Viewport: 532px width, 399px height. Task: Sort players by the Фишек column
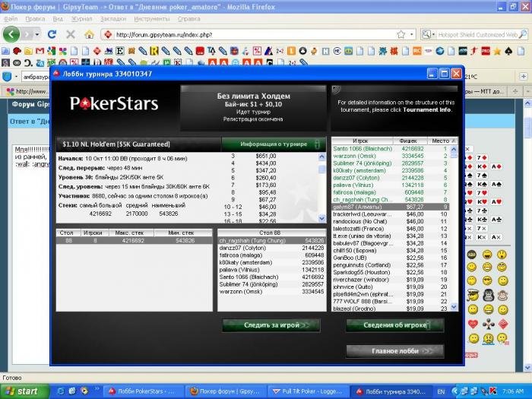pyautogui.click(x=410, y=141)
